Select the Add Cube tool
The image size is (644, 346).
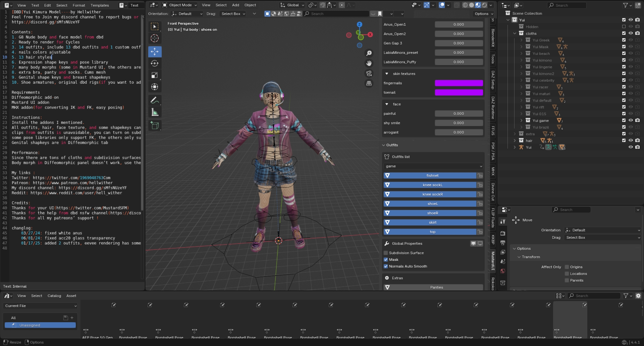click(x=155, y=125)
